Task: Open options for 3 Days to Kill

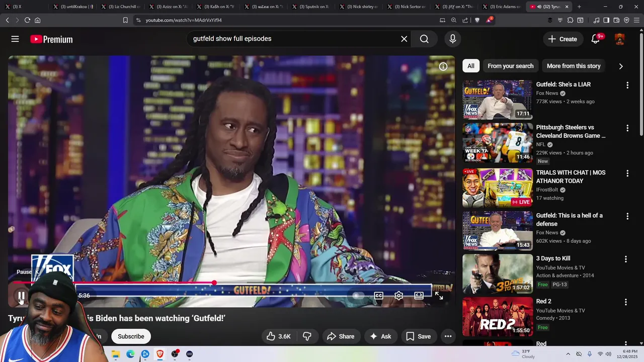Action: tap(625, 259)
